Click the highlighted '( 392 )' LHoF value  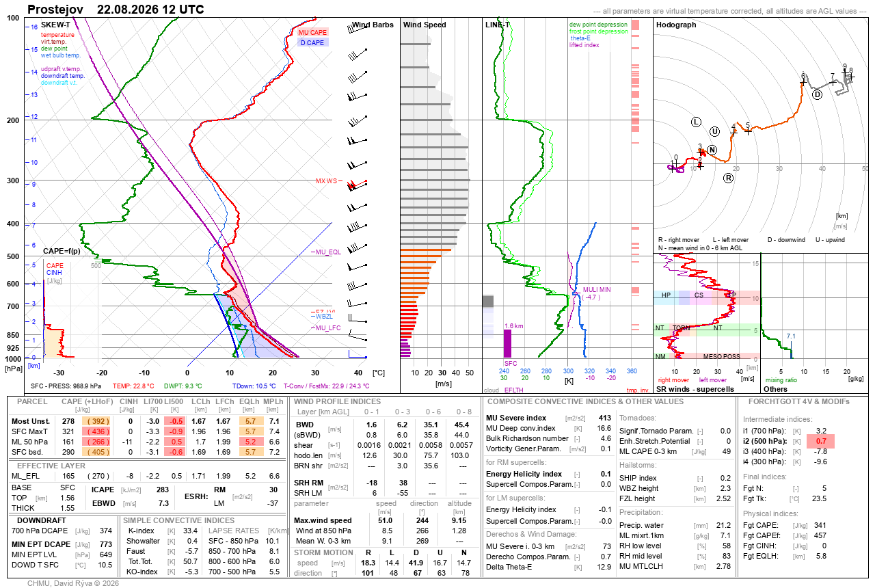click(98, 421)
